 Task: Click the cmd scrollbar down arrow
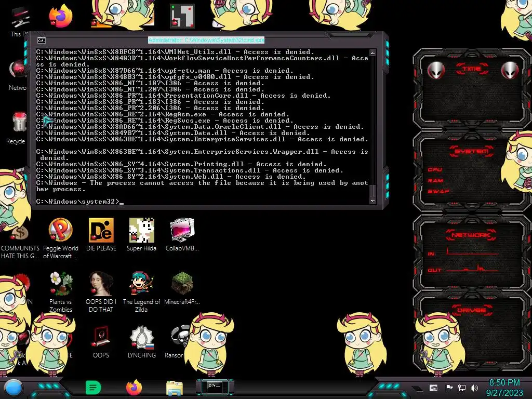click(373, 201)
